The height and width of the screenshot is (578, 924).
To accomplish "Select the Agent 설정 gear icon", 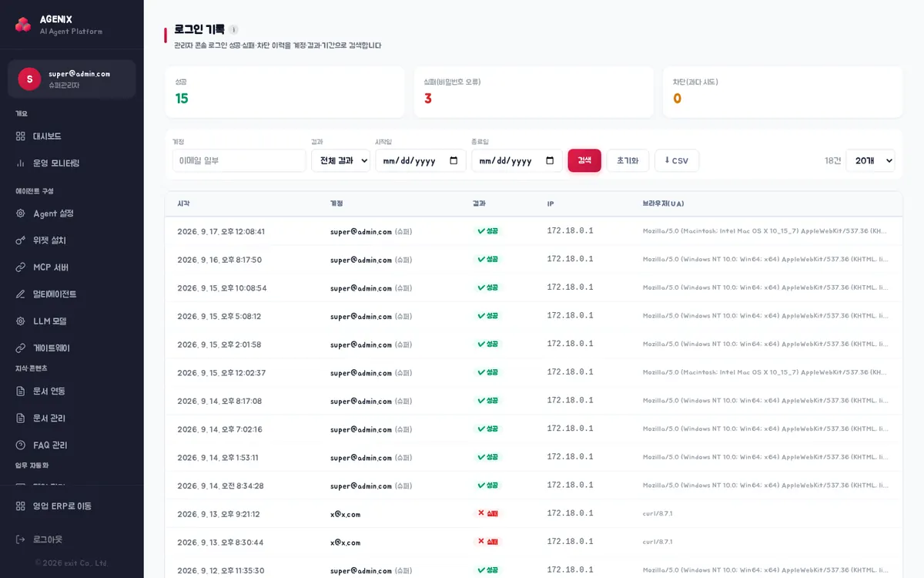I will pyautogui.click(x=21, y=213).
